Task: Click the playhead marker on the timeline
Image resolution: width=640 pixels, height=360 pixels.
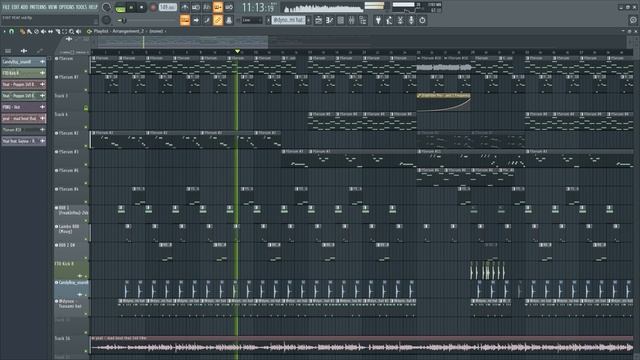Action: coord(237,51)
